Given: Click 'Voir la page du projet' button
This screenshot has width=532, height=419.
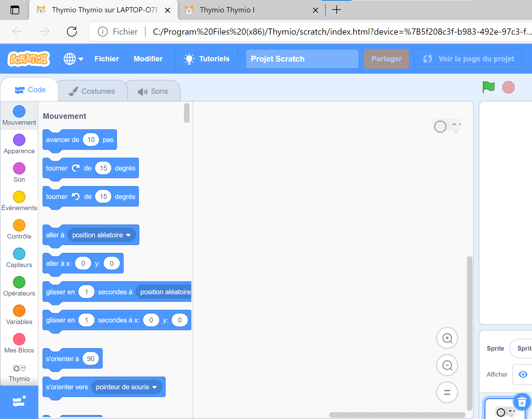Looking at the screenshot, I should pyautogui.click(x=468, y=59).
